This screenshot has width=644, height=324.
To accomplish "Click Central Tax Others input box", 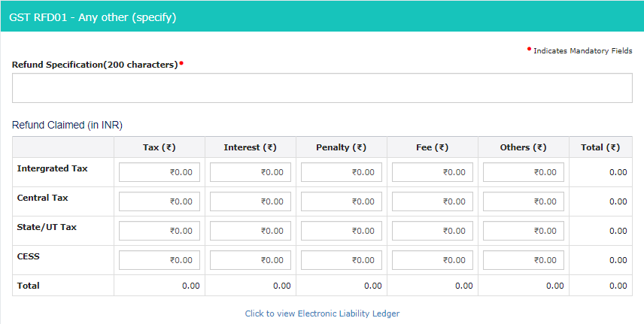I will point(524,201).
